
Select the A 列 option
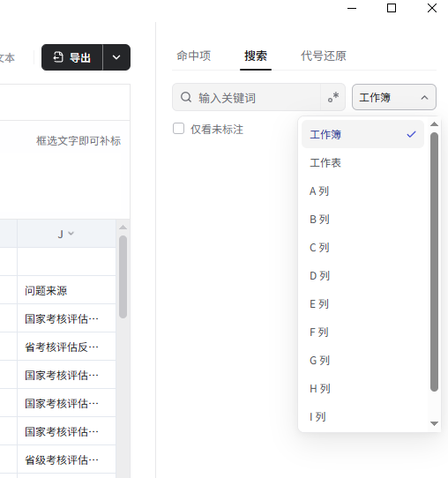[362, 191]
